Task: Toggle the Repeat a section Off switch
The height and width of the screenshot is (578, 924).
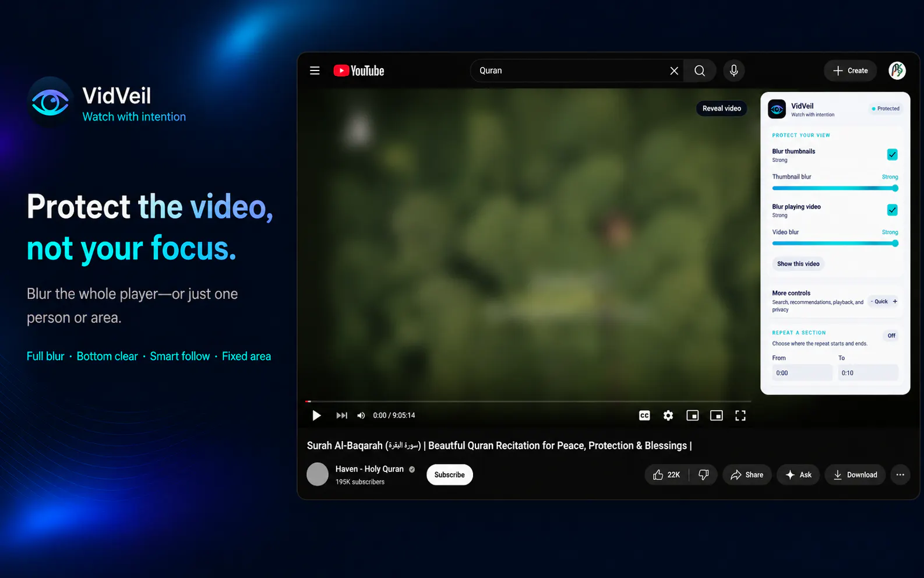Action: (891, 336)
